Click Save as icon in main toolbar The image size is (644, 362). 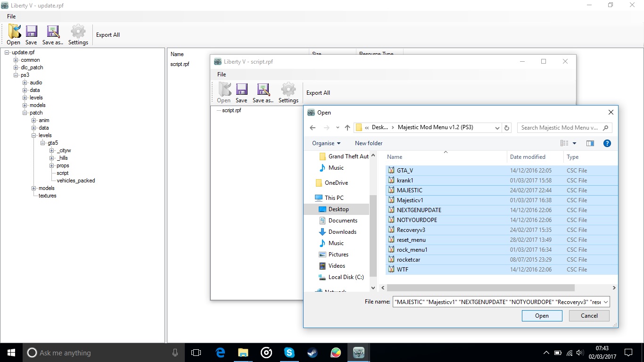click(x=53, y=35)
